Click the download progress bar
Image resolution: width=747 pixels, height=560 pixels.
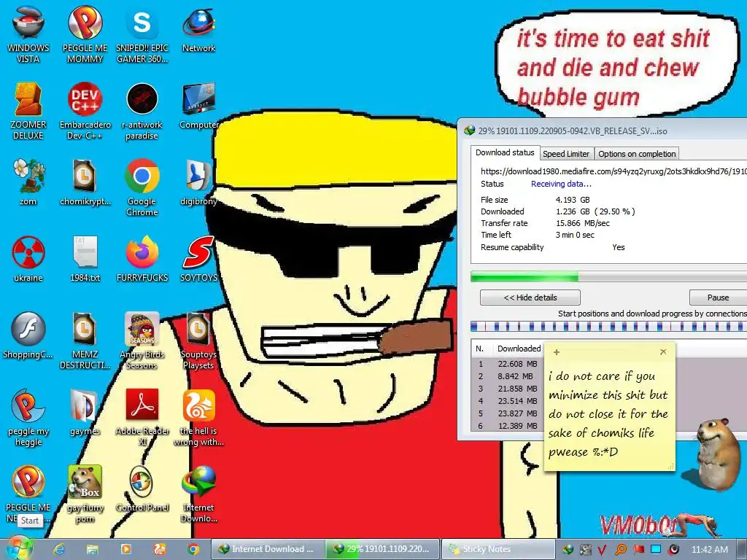(x=608, y=276)
